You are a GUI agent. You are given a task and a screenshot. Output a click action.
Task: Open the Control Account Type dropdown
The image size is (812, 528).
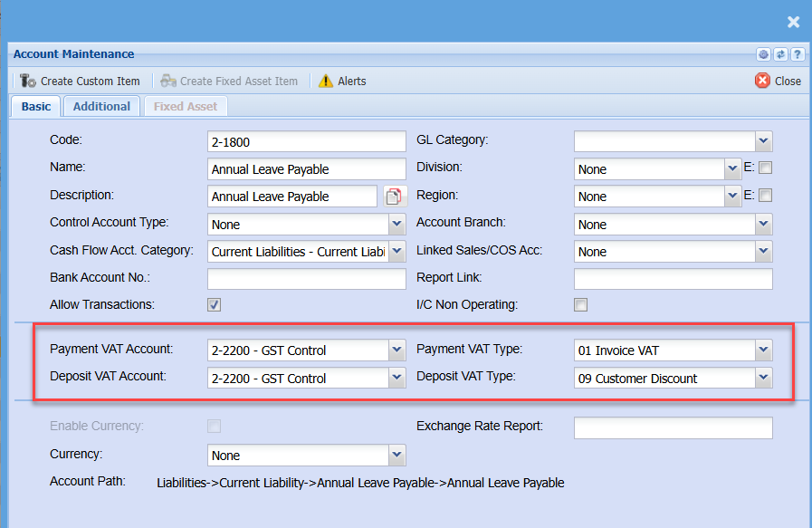[x=396, y=224]
